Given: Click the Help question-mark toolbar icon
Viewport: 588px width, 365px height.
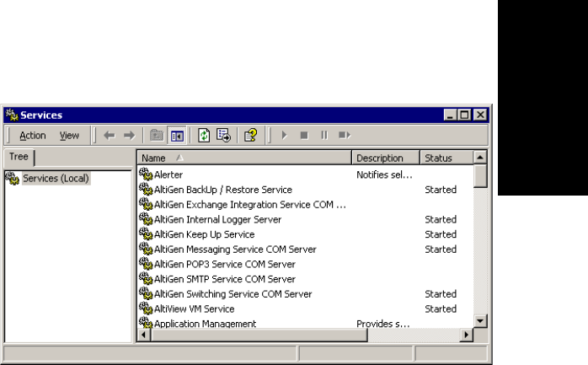Looking at the screenshot, I should click(x=251, y=136).
